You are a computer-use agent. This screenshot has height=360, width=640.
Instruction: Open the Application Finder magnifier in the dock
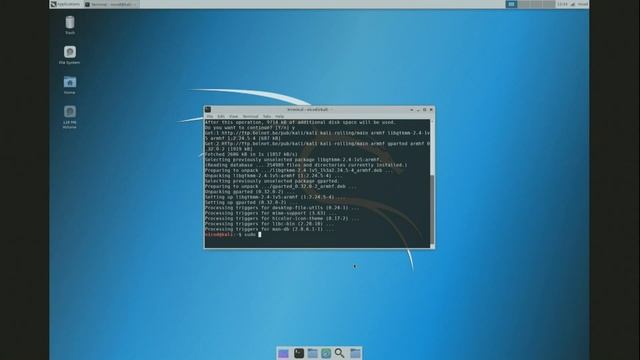point(339,353)
